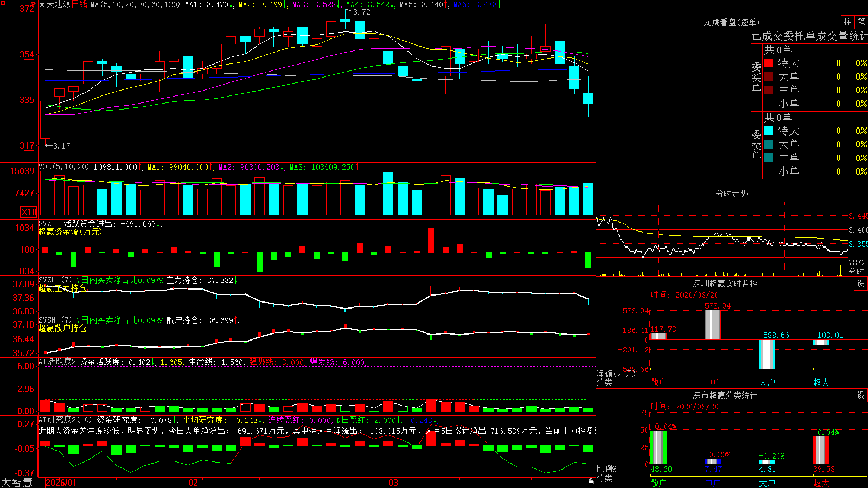The width and height of the screenshot is (868, 488).
Task: Click the 分时 label beside intraday chart
Action: tap(857, 272)
